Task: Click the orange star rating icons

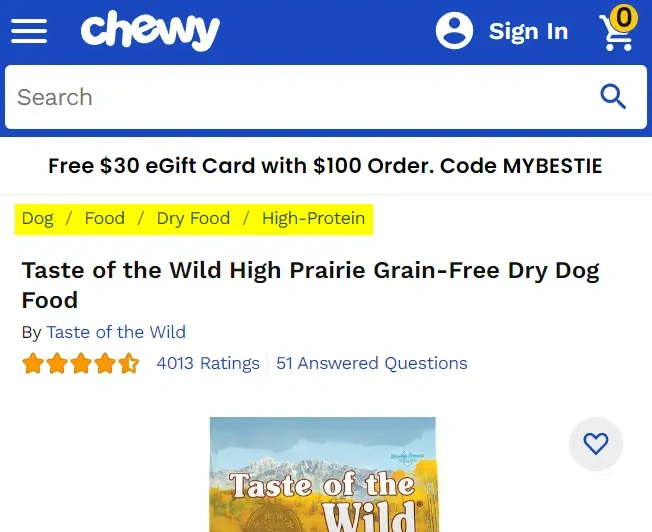Action: [81, 363]
